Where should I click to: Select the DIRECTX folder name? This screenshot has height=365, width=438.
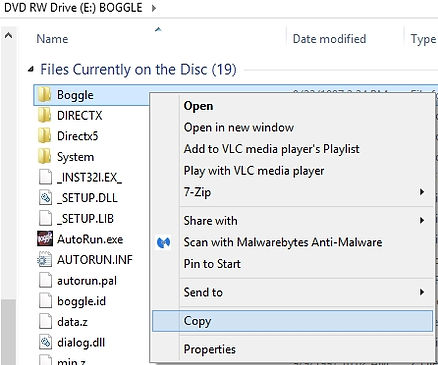pyautogui.click(x=80, y=116)
